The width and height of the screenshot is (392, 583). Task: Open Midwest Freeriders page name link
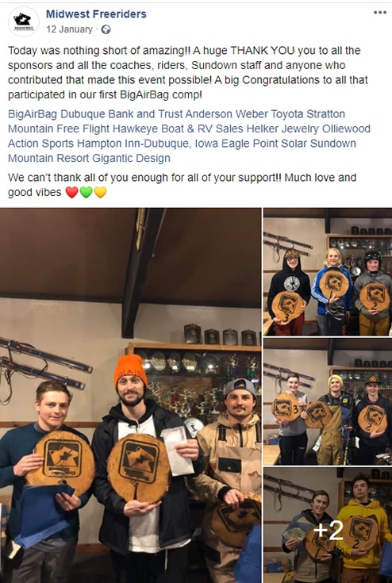[x=96, y=14]
